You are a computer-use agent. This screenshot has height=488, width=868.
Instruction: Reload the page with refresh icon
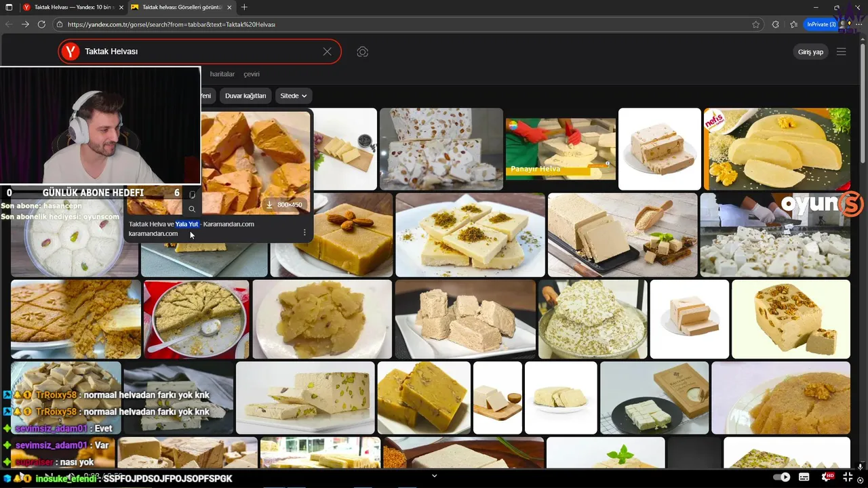click(x=41, y=24)
